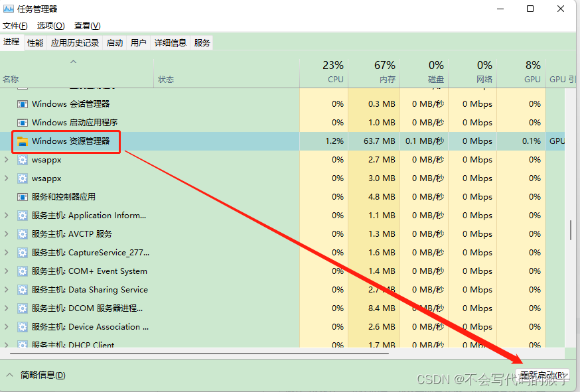Click the 重新启动 restart button

pyautogui.click(x=542, y=375)
